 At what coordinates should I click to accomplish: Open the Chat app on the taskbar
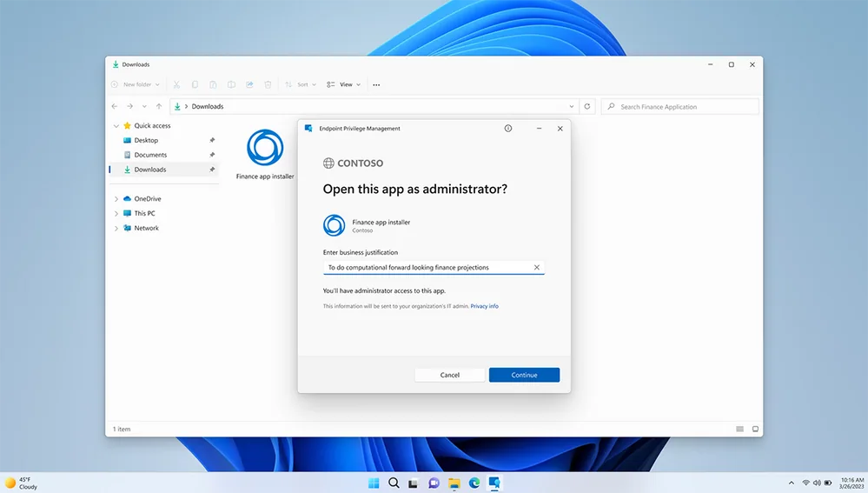(434, 483)
